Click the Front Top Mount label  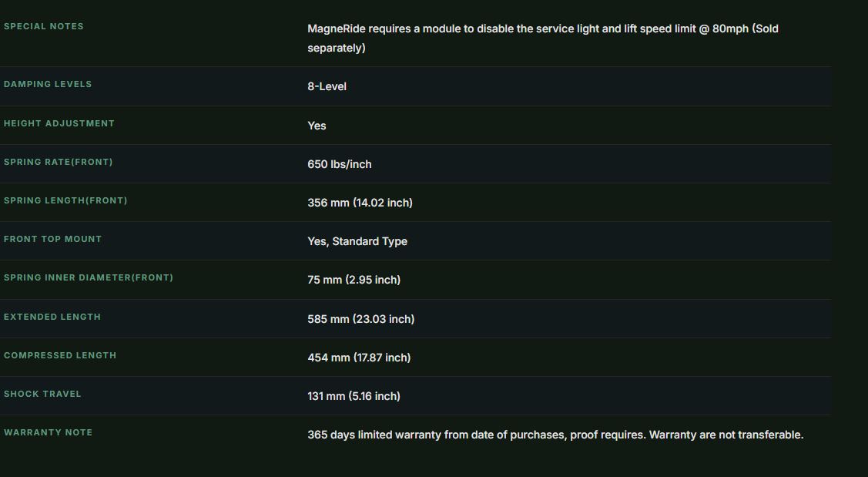click(52, 240)
